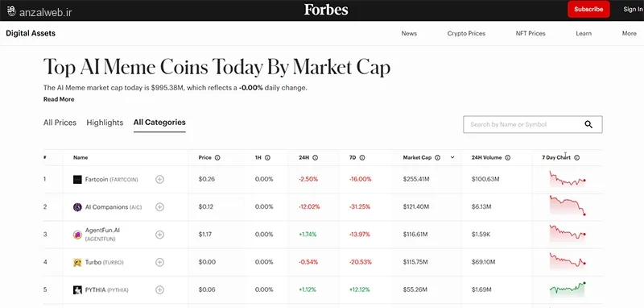Click plus icon next to AI Companions
Screen dimensions: 644x308
[159, 207]
